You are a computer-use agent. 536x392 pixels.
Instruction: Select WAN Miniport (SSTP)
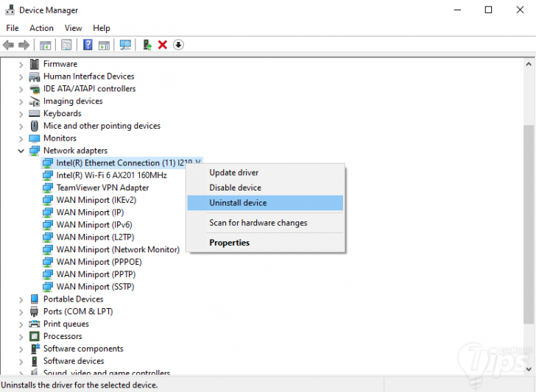(95, 287)
